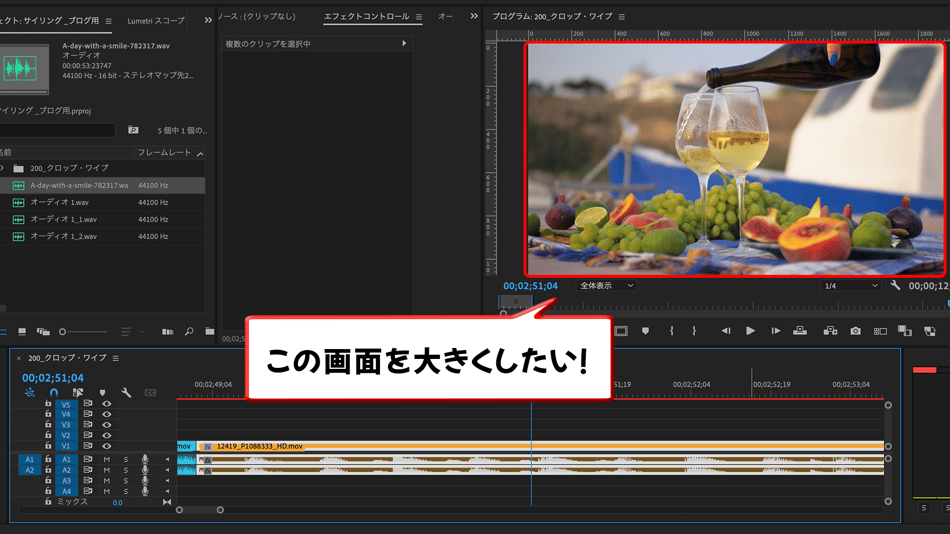Viewport: 950px width, 534px height.
Task: Click the Export Frame camera icon
Action: (855, 331)
